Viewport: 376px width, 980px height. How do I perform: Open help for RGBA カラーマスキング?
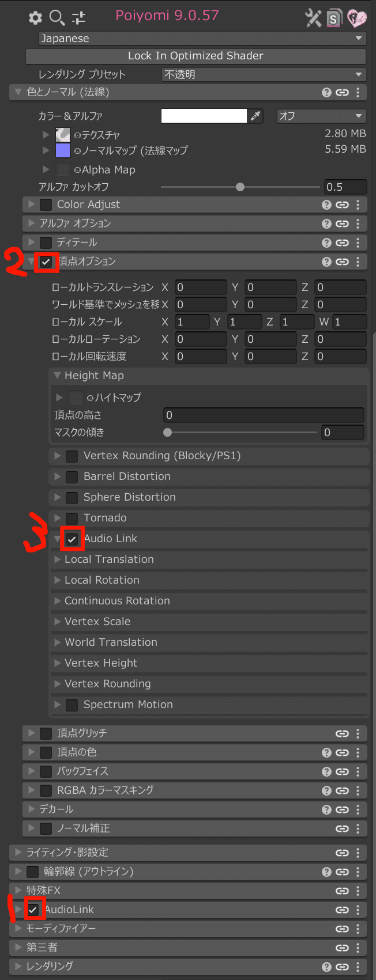326,790
